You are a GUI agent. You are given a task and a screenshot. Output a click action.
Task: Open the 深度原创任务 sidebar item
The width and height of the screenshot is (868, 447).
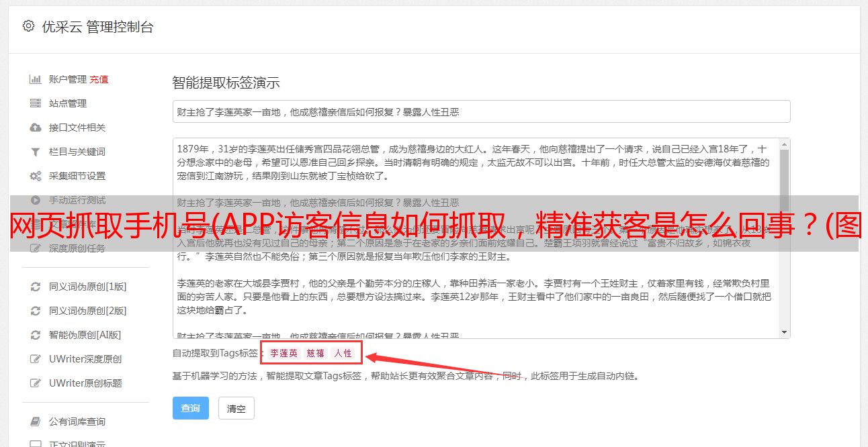77,248
